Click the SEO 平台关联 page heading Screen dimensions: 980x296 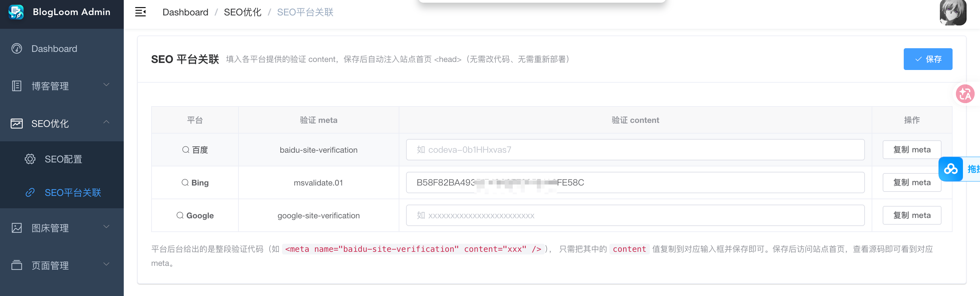tap(185, 59)
